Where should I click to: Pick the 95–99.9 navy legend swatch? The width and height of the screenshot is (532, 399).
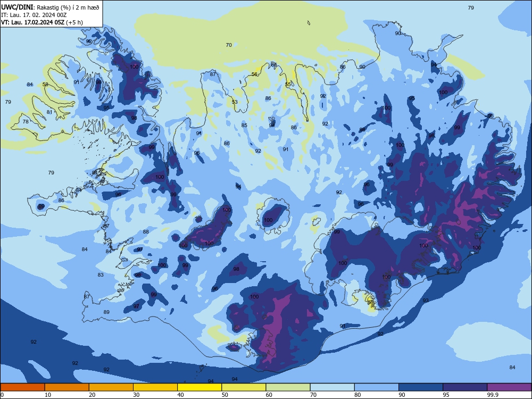465,387
